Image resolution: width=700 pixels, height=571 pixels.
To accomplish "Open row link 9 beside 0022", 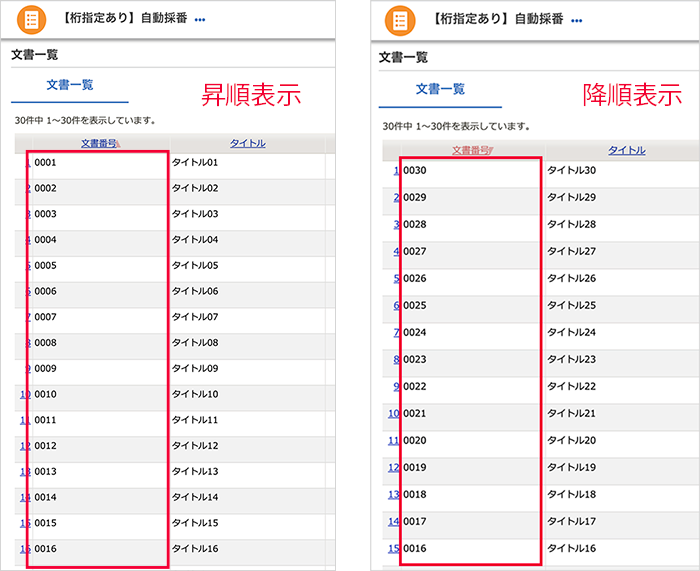I will click(x=396, y=386).
